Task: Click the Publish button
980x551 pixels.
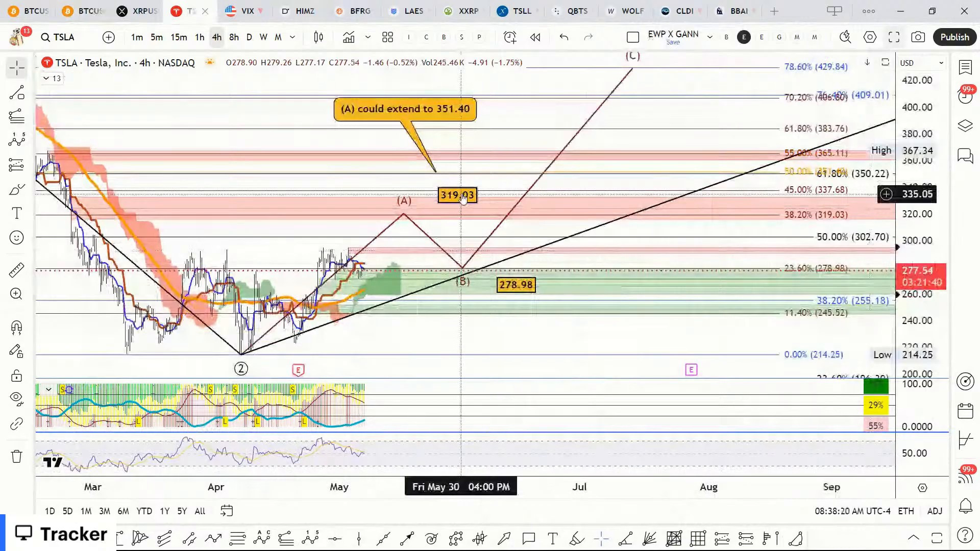Action: (x=954, y=37)
